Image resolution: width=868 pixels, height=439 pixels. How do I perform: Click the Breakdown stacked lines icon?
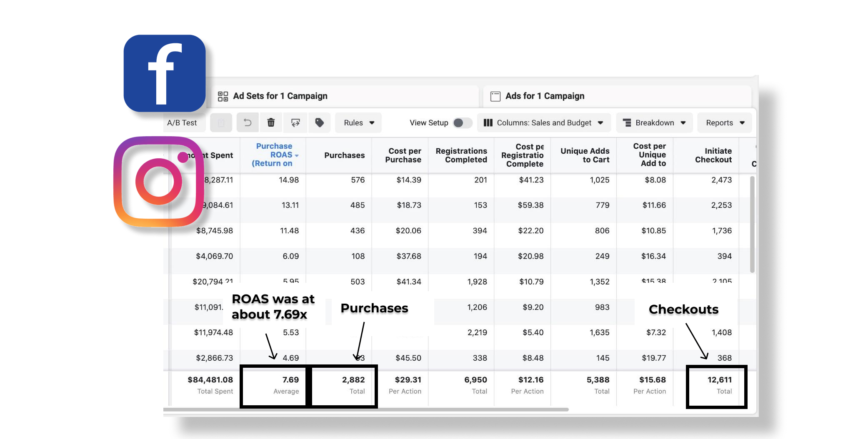click(627, 123)
